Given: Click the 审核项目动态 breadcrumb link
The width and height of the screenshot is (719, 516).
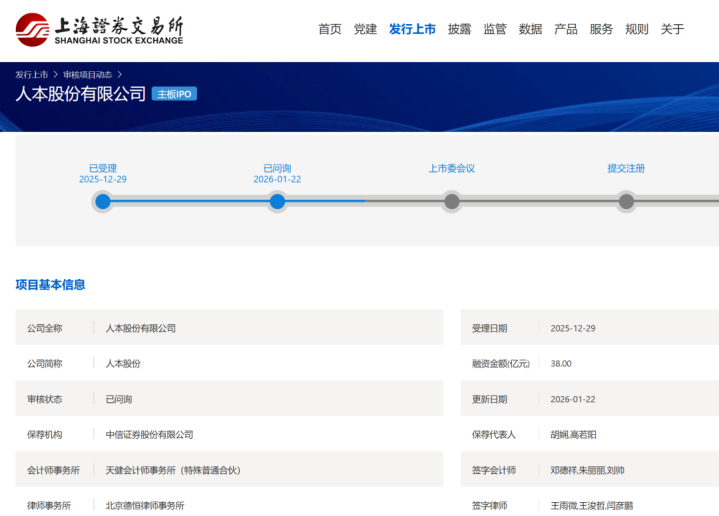Looking at the screenshot, I should click(87, 74).
